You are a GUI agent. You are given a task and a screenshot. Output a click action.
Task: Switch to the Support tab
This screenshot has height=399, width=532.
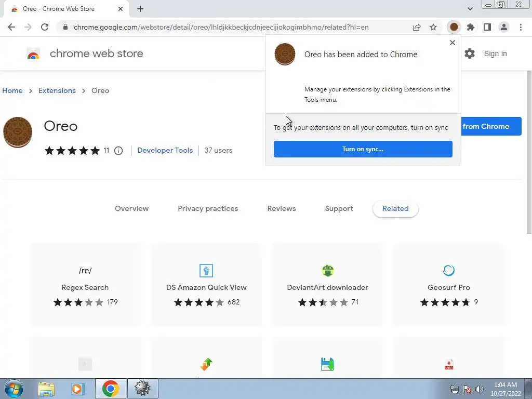(x=339, y=209)
